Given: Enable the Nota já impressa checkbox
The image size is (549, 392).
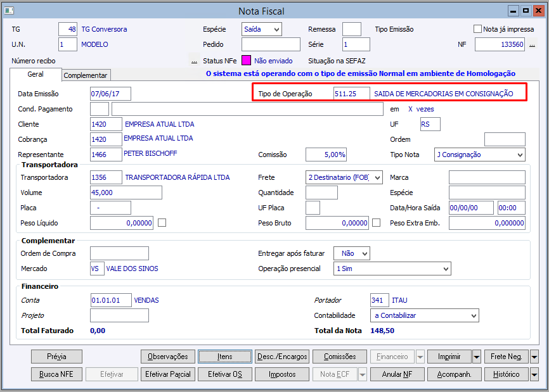Looking at the screenshot, I should (x=477, y=29).
